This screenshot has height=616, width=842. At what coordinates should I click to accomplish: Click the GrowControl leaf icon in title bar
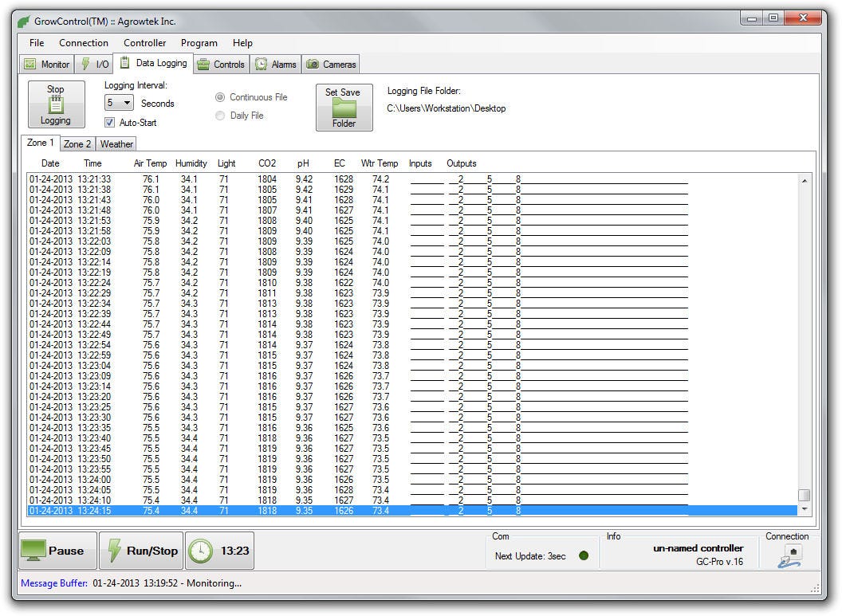point(25,22)
